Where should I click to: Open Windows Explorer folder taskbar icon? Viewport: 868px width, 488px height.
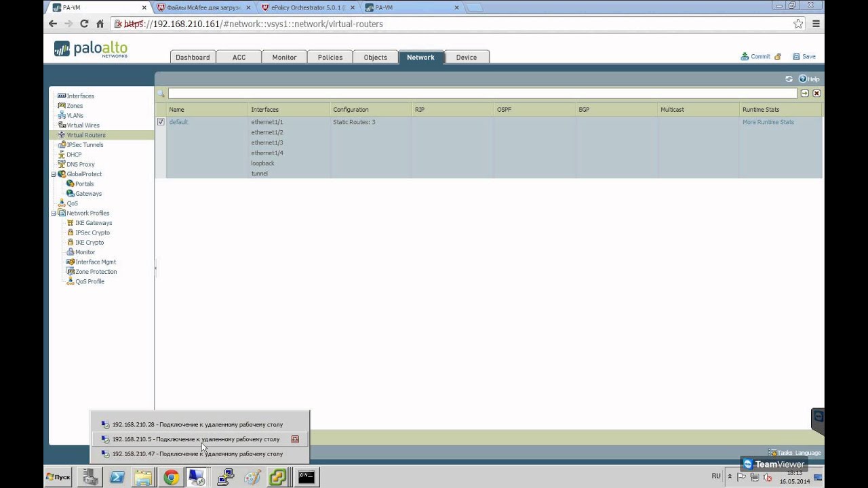[143, 478]
